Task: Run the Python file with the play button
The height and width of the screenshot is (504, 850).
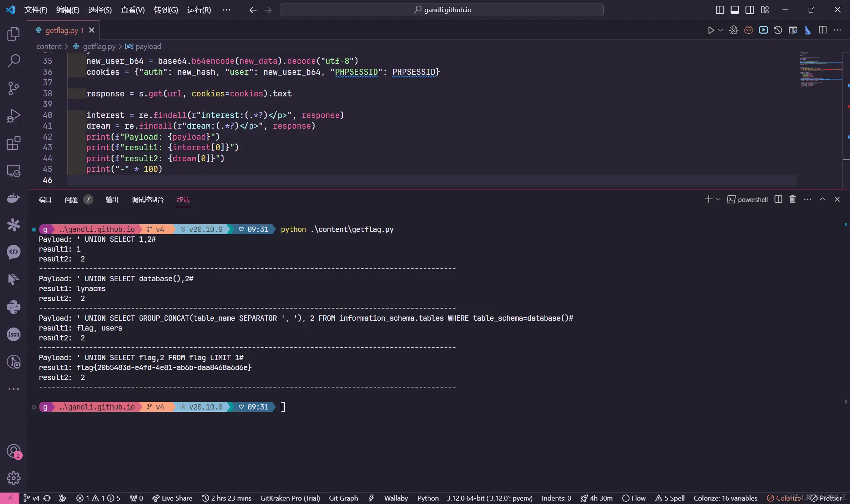Action: point(710,30)
